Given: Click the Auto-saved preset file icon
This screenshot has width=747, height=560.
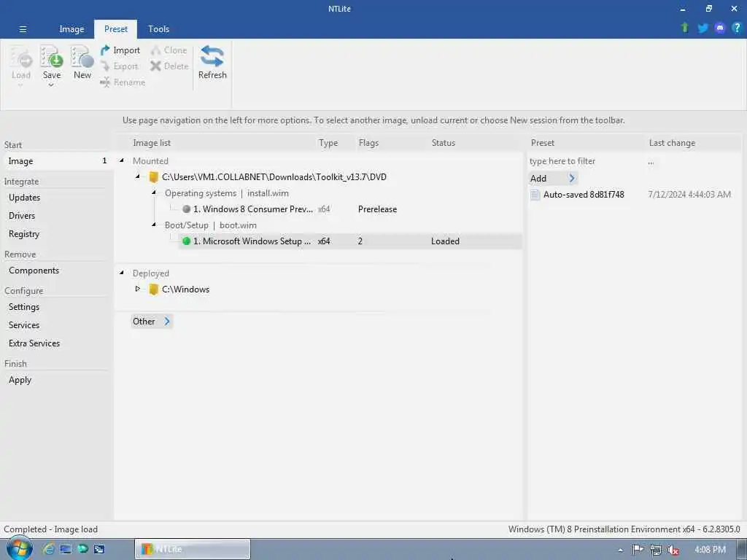Looking at the screenshot, I should coord(535,195).
